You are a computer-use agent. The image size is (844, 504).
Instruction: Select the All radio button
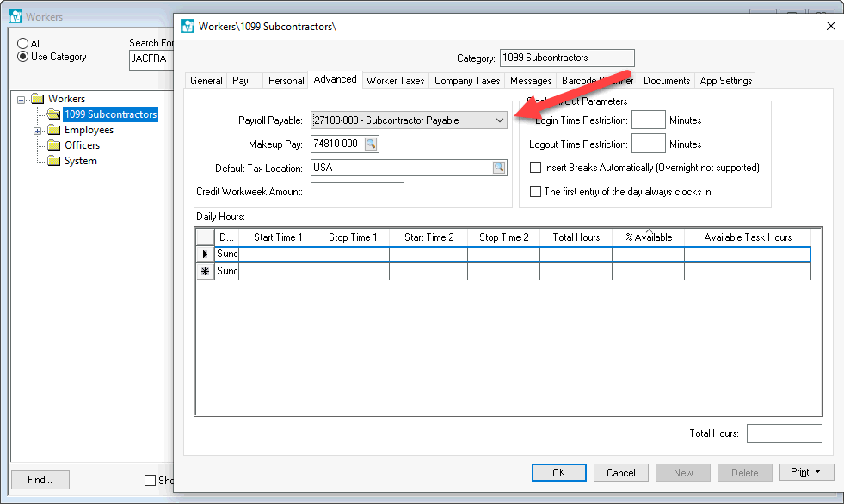tap(23, 43)
